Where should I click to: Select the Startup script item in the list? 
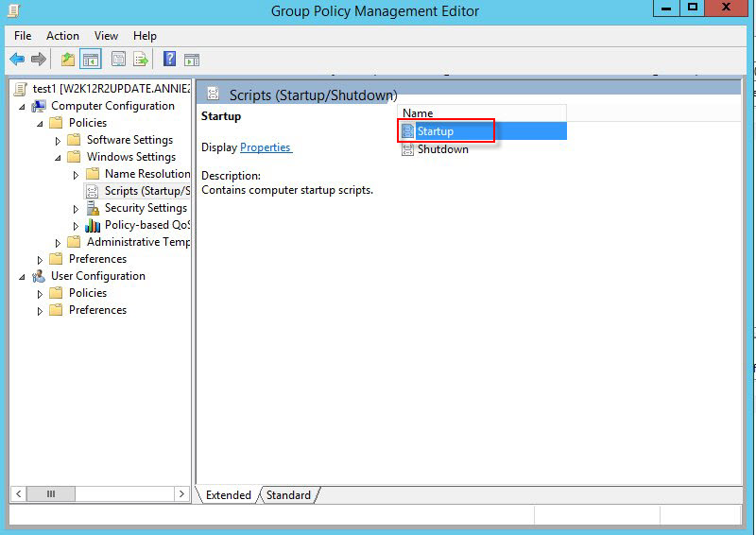coord(435,131)
